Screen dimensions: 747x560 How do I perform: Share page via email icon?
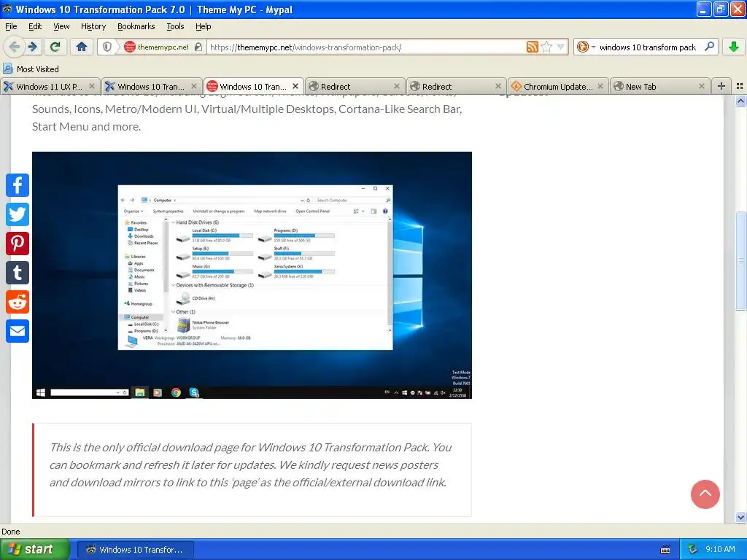click(18, 331)
